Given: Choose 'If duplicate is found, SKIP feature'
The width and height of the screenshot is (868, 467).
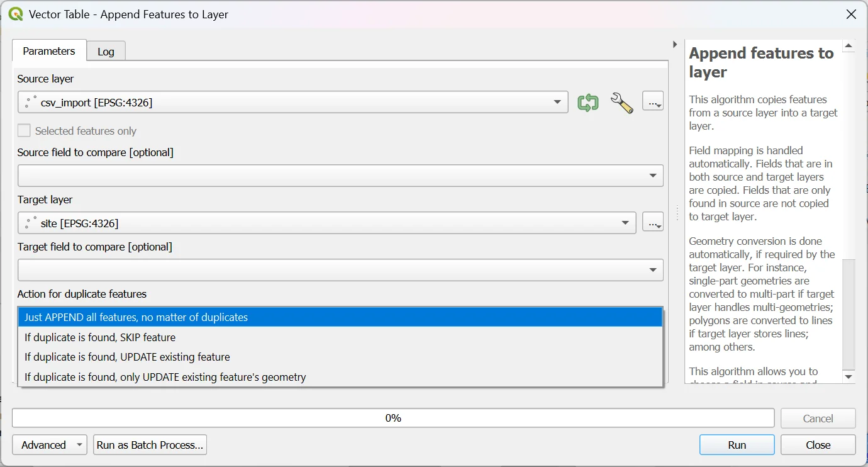Looking at the screenshot, I should pyautogui.click(x=100, y=337).
